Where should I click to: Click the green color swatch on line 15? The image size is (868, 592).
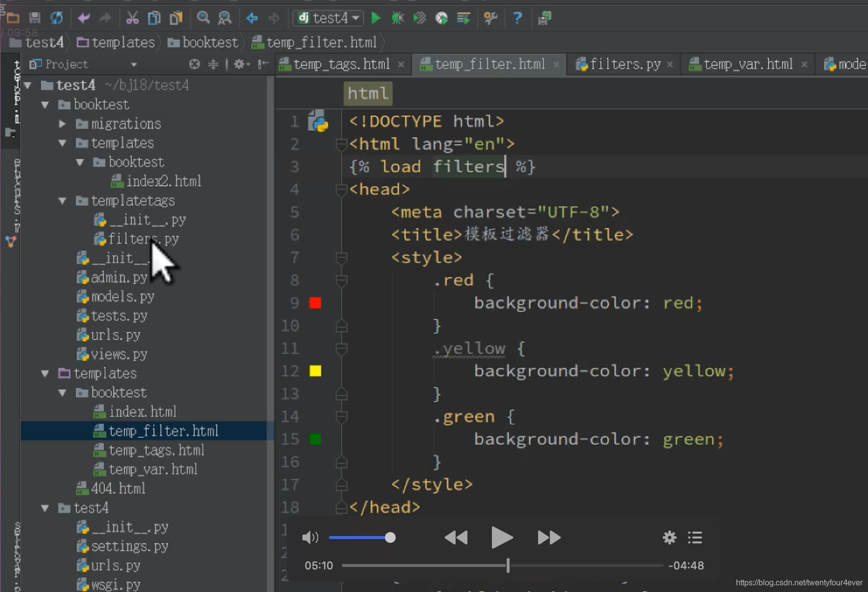(x=315, y=439)
